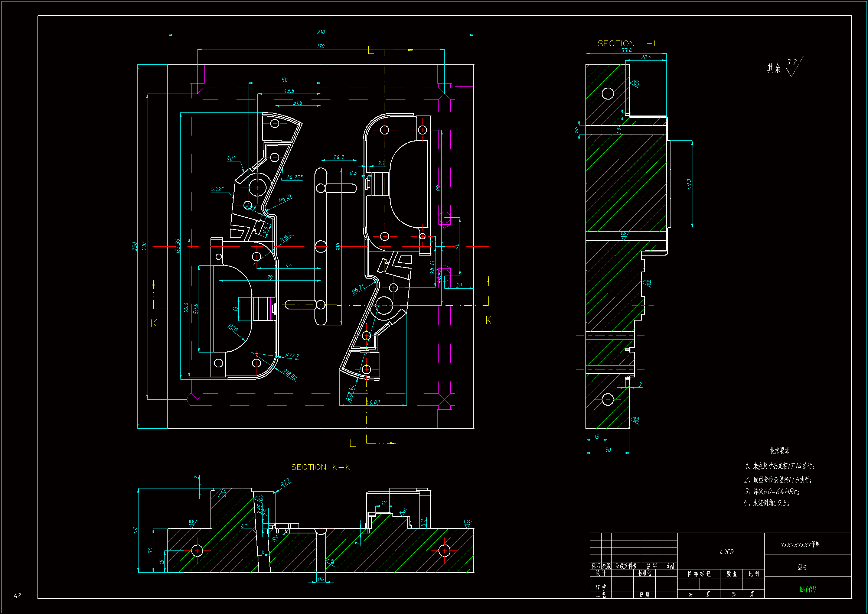Select the 55.4 dimension in section L-L
This screenshot has width=868, height=614.
click(x=626, y=50)
